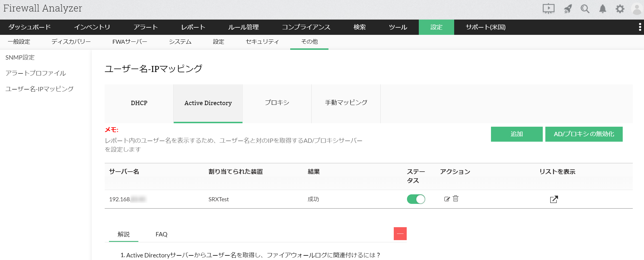The width and height of the screenshot is (644, 260).
Task: Click the 追加 button
Action: pyautogui.click(x=517, y=134)
